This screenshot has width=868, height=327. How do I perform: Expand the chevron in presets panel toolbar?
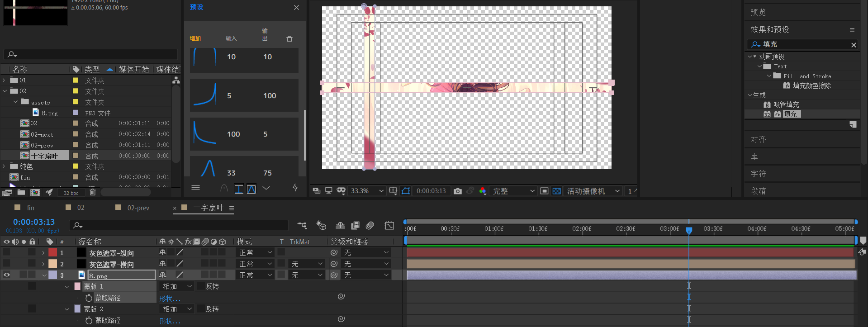(x=266, y=188)
